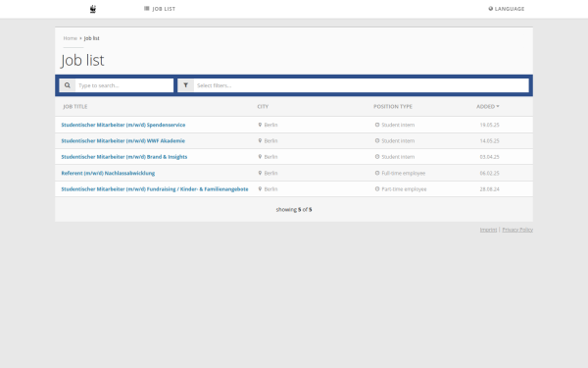Click clock icon in Spendenservice row
588x368 pixels.
377,125
